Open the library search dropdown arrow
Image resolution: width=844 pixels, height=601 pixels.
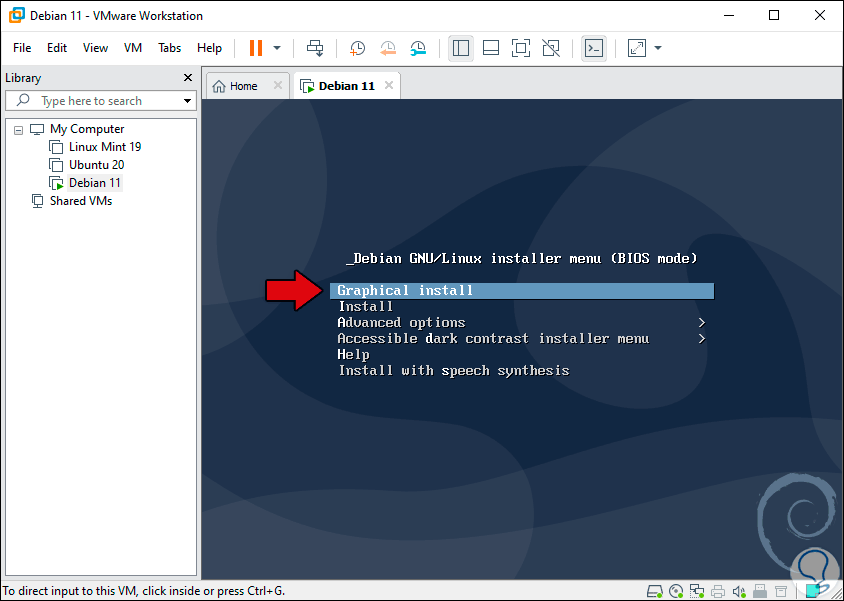coord(187,101)
